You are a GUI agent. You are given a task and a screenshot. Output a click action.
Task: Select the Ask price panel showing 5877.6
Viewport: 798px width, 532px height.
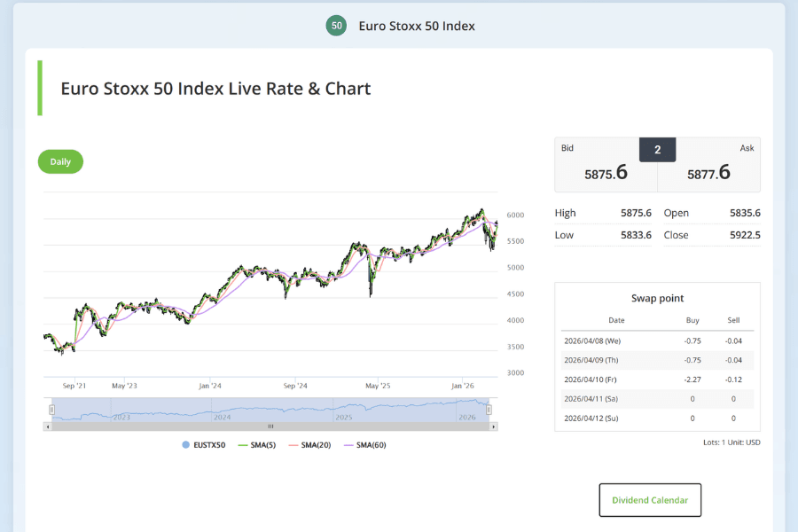click(708, 165)
